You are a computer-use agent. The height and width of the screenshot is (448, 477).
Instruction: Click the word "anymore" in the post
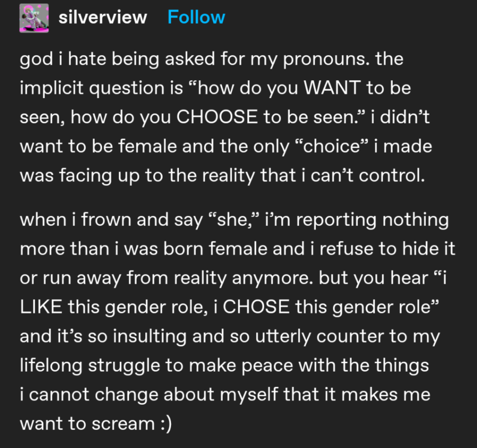point(272,278)
